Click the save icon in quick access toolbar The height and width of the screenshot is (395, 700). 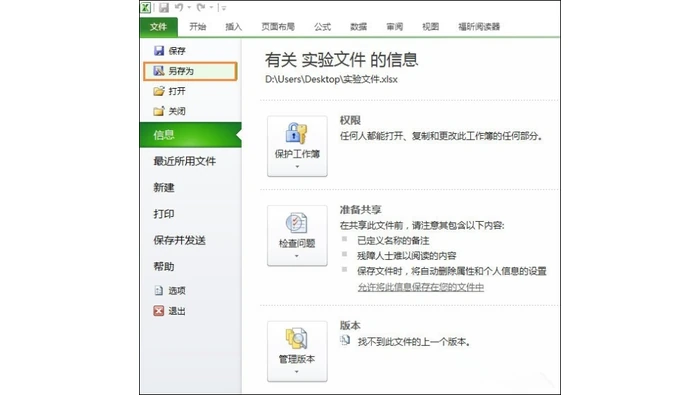coord(164,8)
